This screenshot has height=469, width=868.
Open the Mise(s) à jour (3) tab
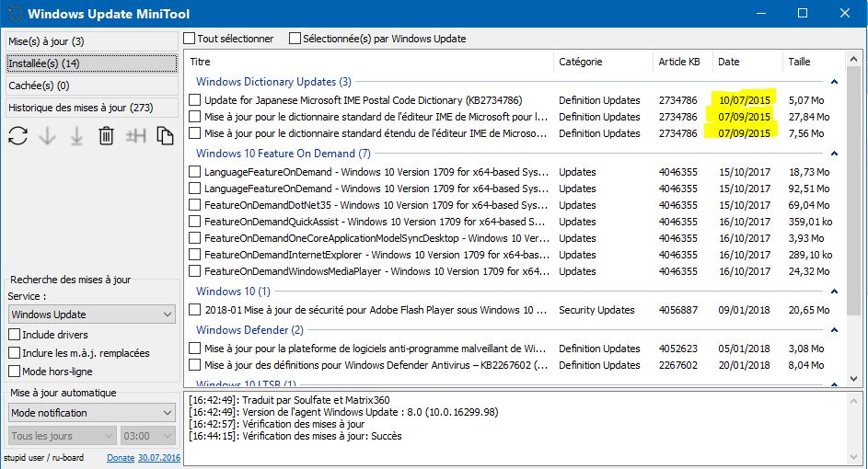tap(92, 41)
